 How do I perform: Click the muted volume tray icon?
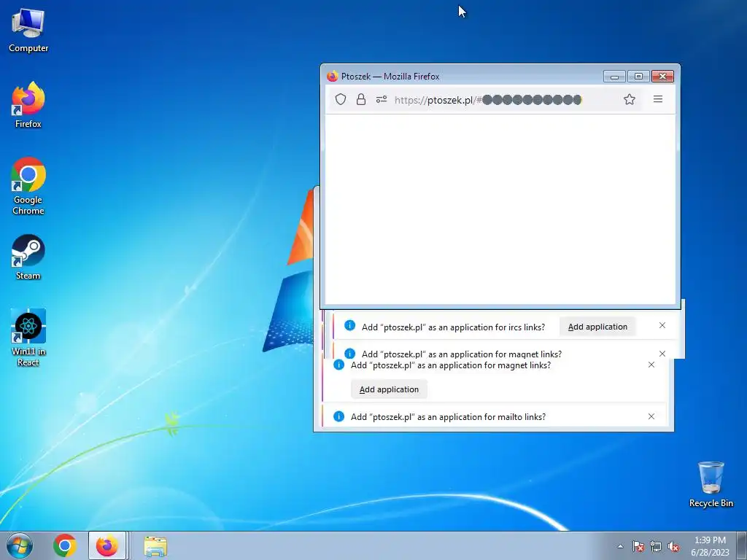point(673,546)
